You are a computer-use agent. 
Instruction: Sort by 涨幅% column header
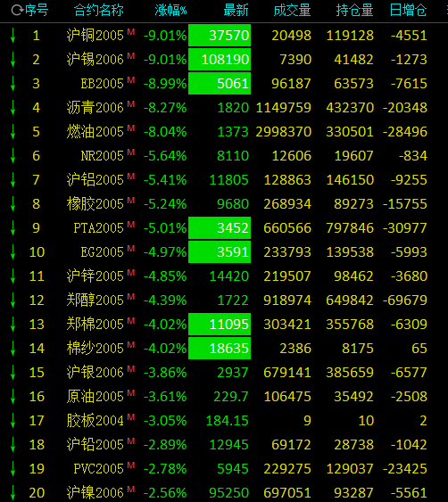pos(170,10)
